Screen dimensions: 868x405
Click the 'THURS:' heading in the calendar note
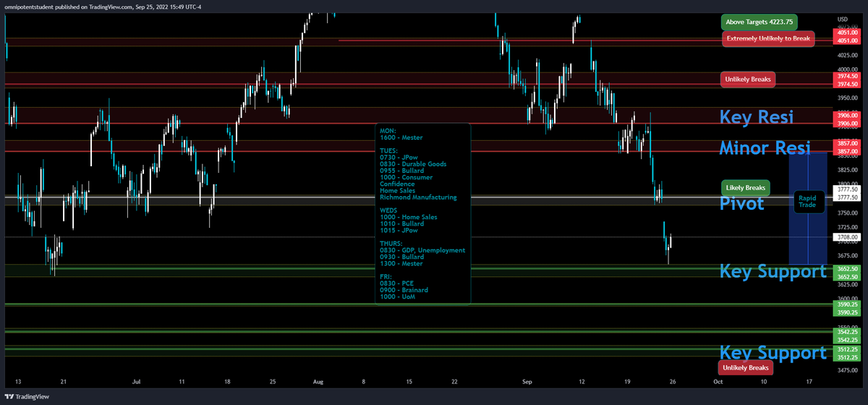[x=391, y=243]
